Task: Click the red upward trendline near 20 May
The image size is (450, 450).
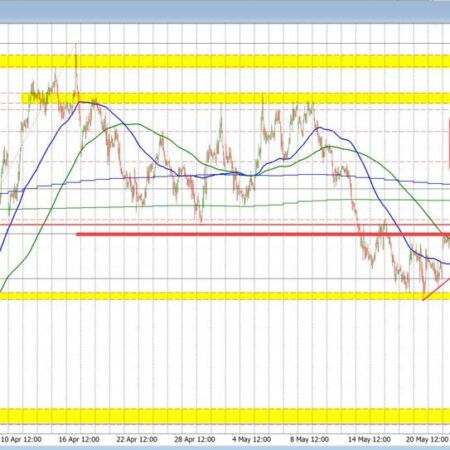Action: coord(437,289)
